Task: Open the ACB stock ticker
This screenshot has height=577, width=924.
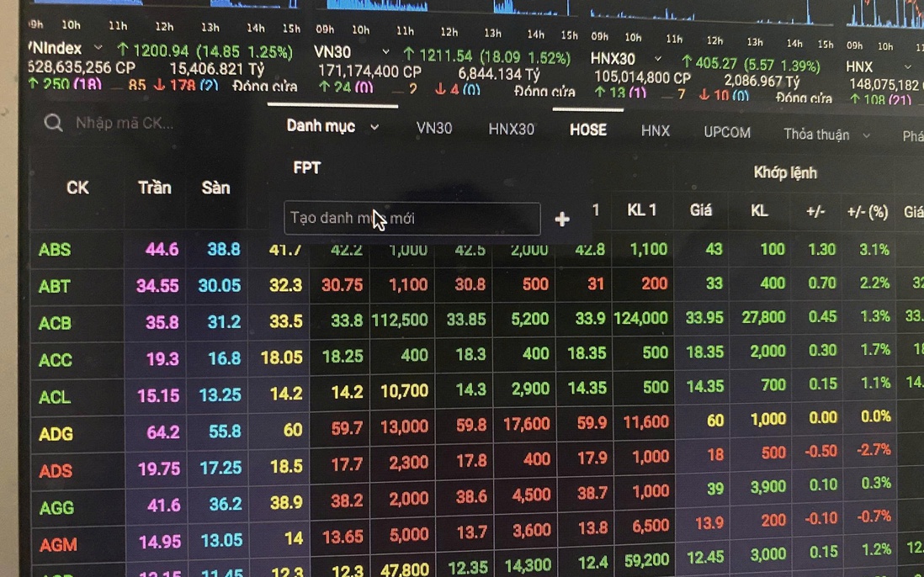Action: [55, 323]
